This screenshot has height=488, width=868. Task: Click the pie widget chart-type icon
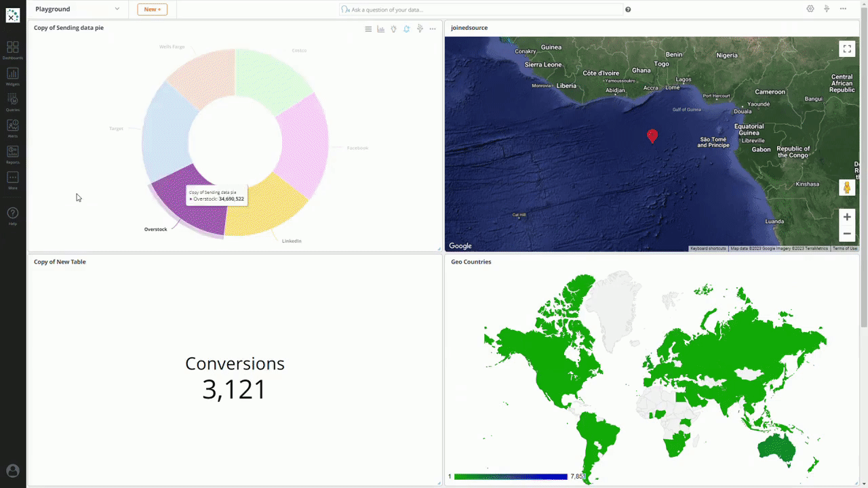click(x=380, y=29)
